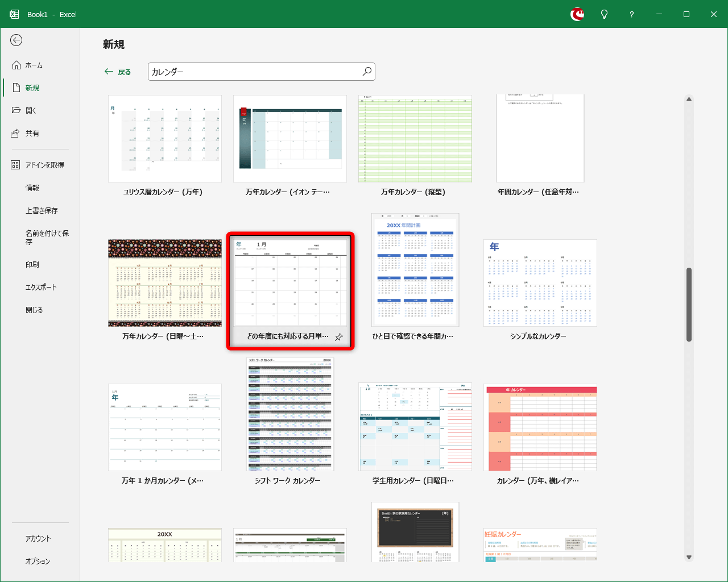
Task: Select 学生用カレンダー (日曜日… template
Action: tap(415, 427)
